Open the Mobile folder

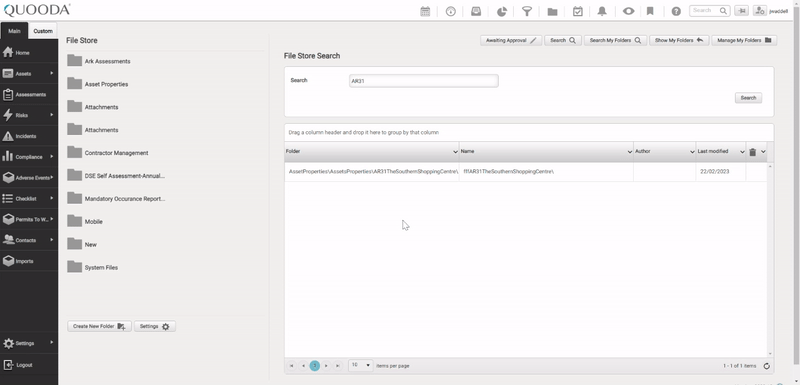85,222
